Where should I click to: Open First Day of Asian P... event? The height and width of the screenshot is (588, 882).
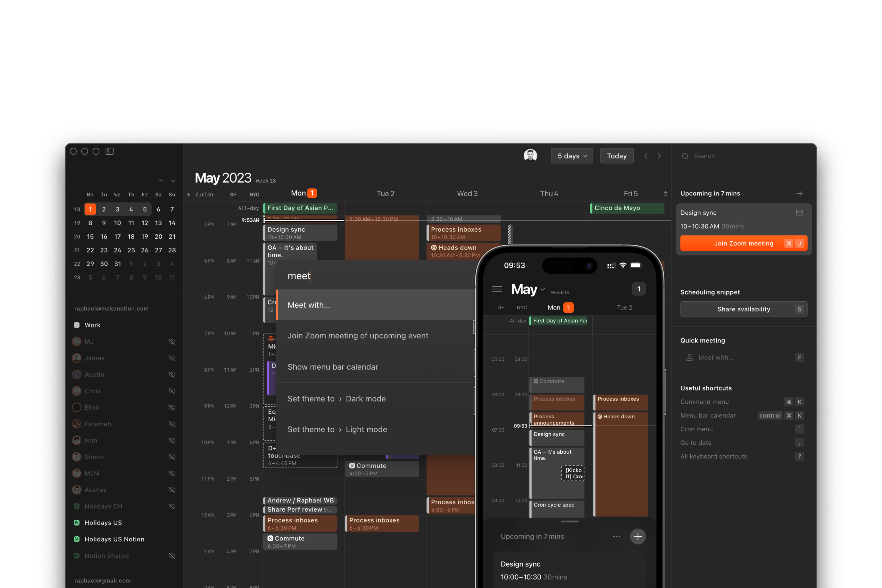tap(300, 208)
